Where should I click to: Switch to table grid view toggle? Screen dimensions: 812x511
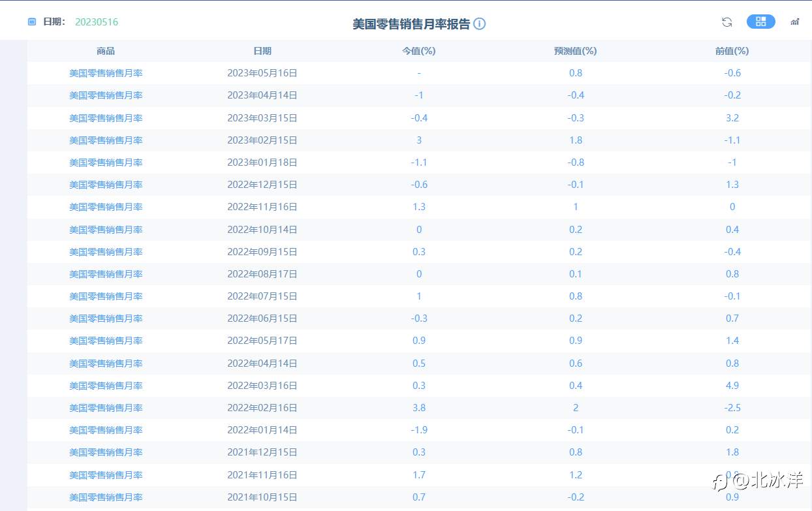761,22
